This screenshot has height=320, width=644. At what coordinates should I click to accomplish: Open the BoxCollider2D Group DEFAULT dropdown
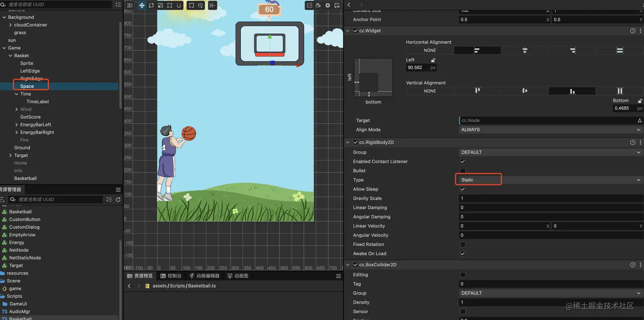(x=551, y=293)
